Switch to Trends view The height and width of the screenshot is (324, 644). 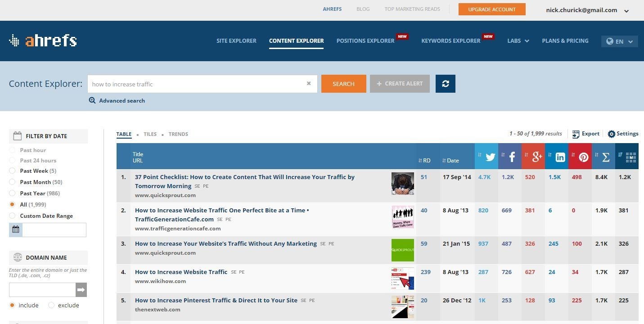tap(178, 134)
